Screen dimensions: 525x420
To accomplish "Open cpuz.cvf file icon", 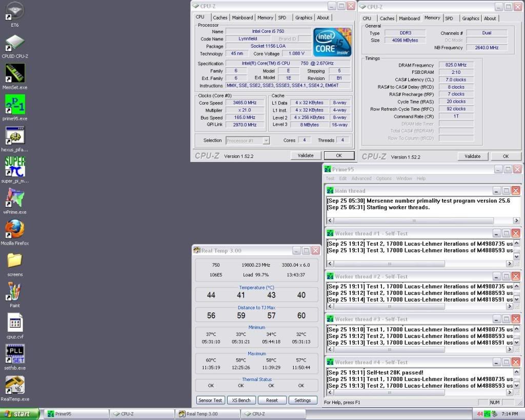I will (15, 323).
